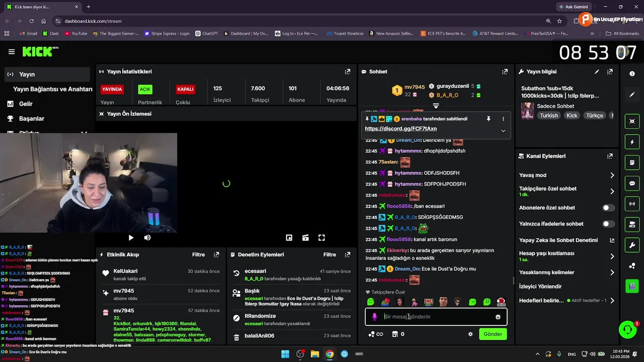
Task: Open the hamburger menu beside the Kick logo
Action: coord(12,51)
